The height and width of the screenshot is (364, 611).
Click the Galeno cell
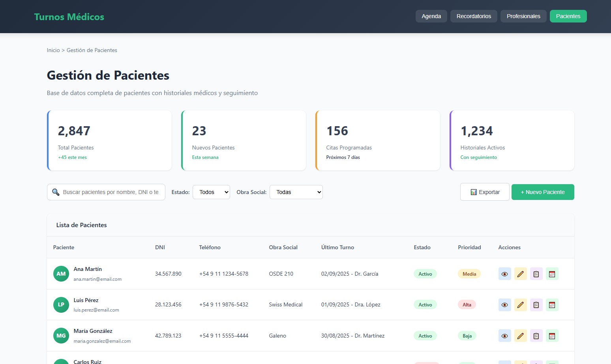[x=277, y=336]
